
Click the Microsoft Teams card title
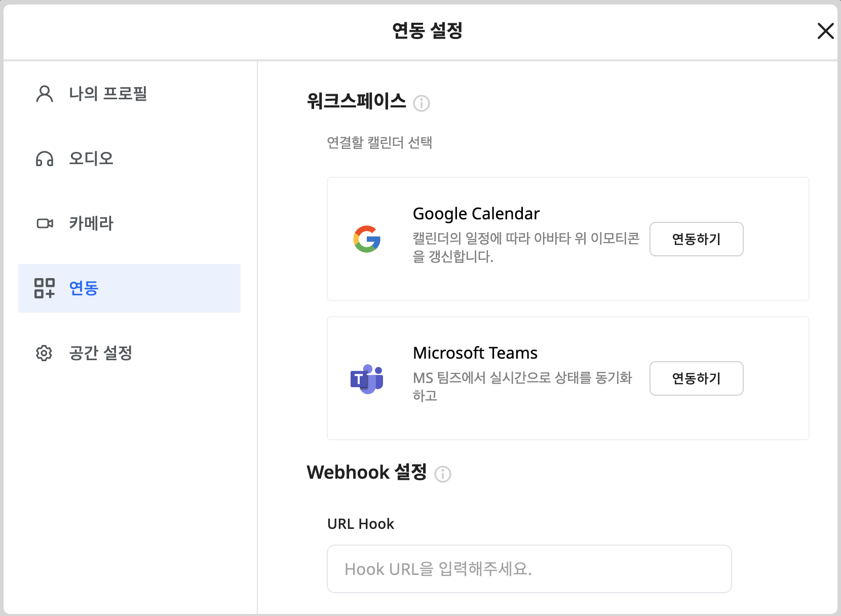(475, 353)
